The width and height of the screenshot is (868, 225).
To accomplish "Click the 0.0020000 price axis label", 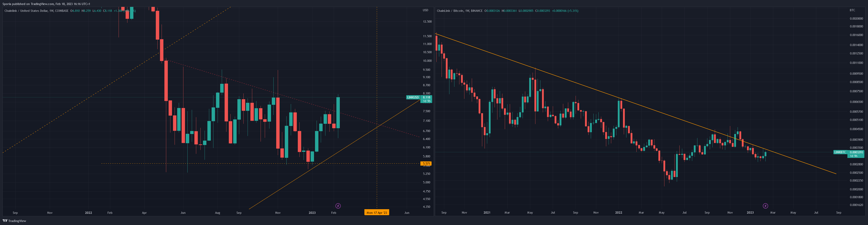I will (856, 19).
